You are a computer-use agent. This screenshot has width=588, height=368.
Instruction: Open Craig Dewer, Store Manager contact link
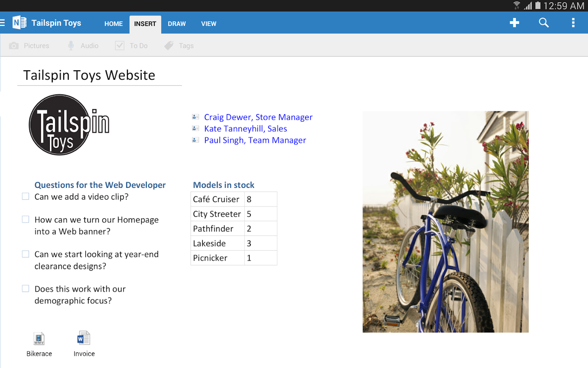pyautogui.click(x=258, y=117)
